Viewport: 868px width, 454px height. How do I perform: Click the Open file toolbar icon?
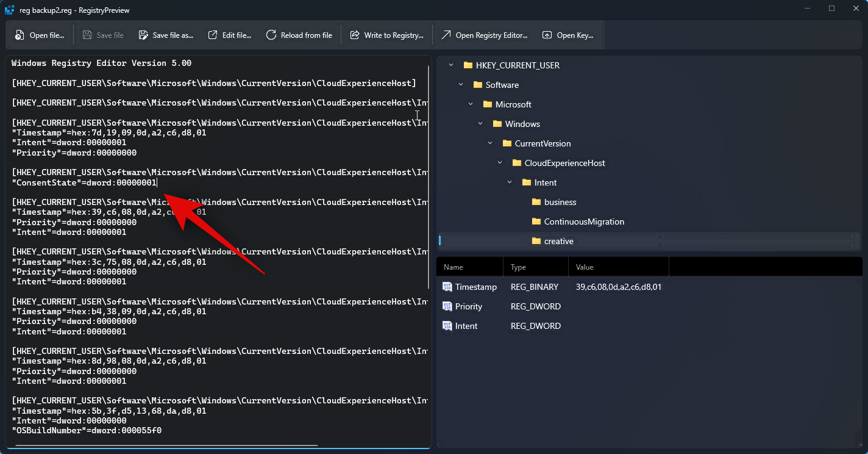pyautogui.click(x=20, y=35)
